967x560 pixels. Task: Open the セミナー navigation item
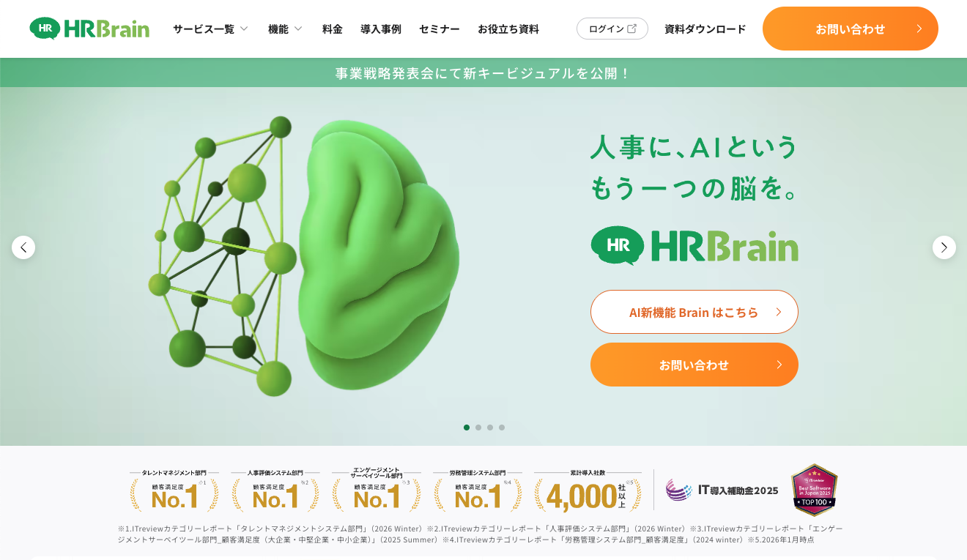pyautogui.click(x=439, y=29)
